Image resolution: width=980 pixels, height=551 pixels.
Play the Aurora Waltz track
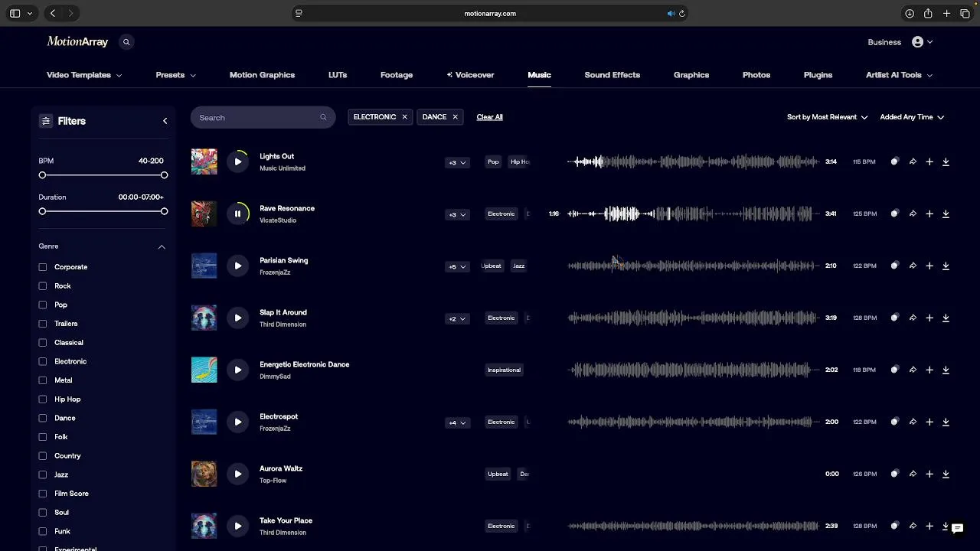click(237, 474)
